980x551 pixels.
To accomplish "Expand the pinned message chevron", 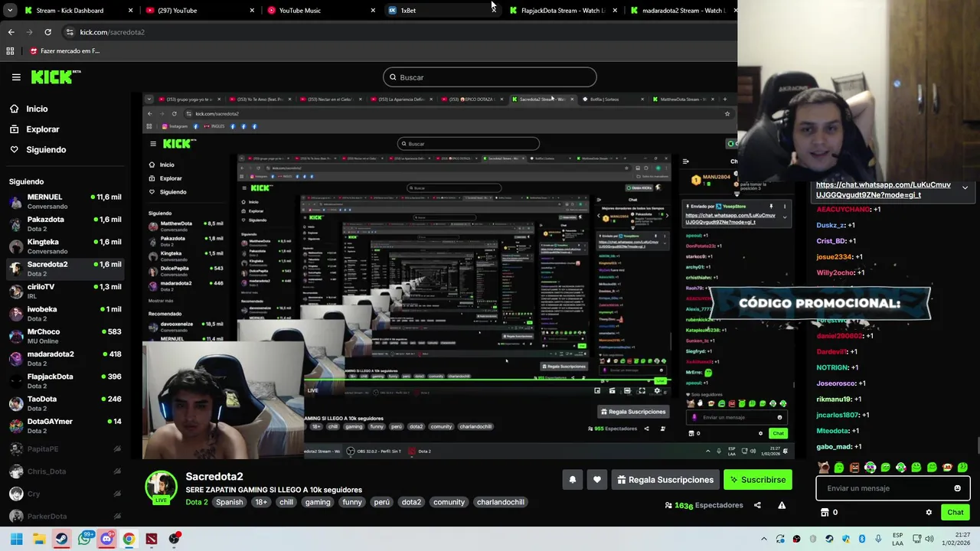I will (965, 187).
